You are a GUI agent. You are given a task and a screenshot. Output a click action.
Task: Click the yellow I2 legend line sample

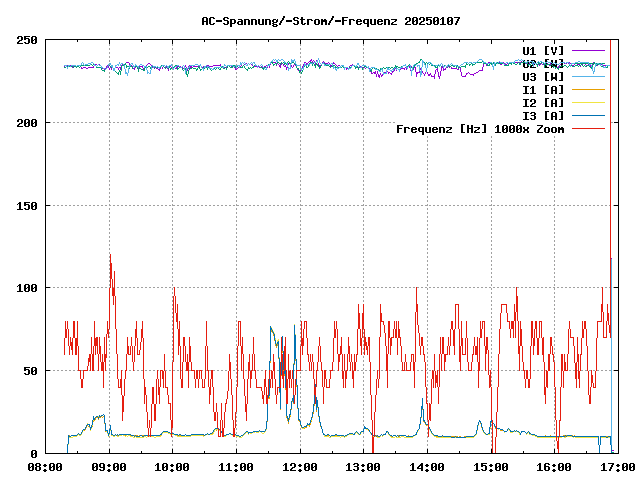tap(589, 102)
